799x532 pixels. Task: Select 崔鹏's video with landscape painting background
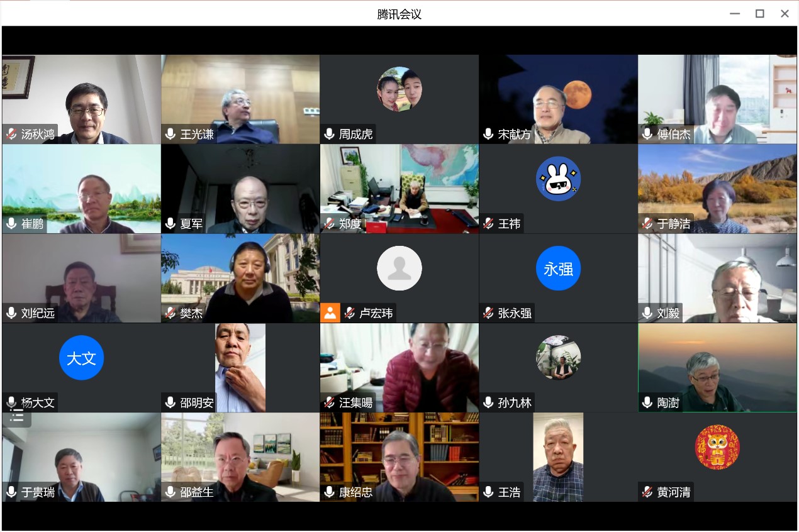[x=81, y=189]
